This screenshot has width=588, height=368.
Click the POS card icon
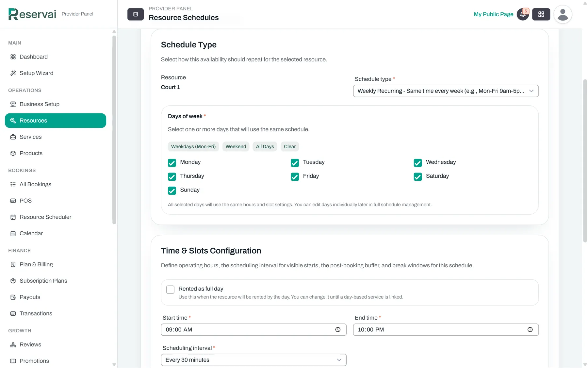[13, 201]
